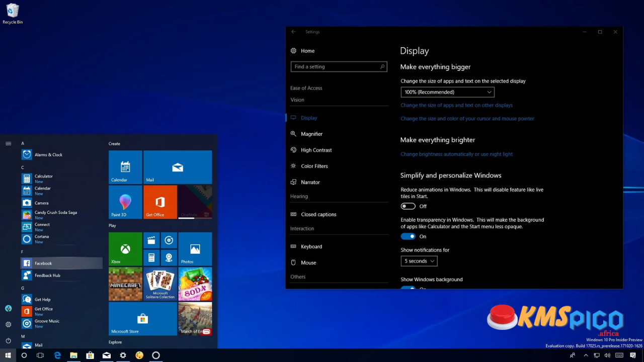Image resolution: width=644 pixels, height=362 pixels.
Task: Open the Photos tile
Action: click(195, 249)
